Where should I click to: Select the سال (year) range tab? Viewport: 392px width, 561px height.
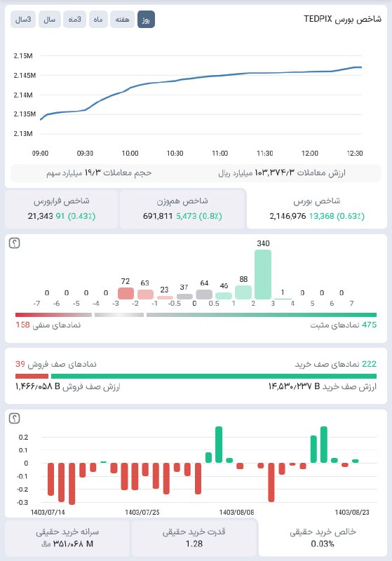[49, 20]
